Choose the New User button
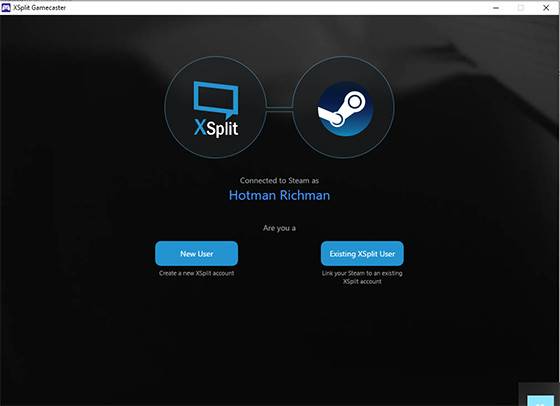This screenshot has width=560, height=406. click(x=196, y=254)
